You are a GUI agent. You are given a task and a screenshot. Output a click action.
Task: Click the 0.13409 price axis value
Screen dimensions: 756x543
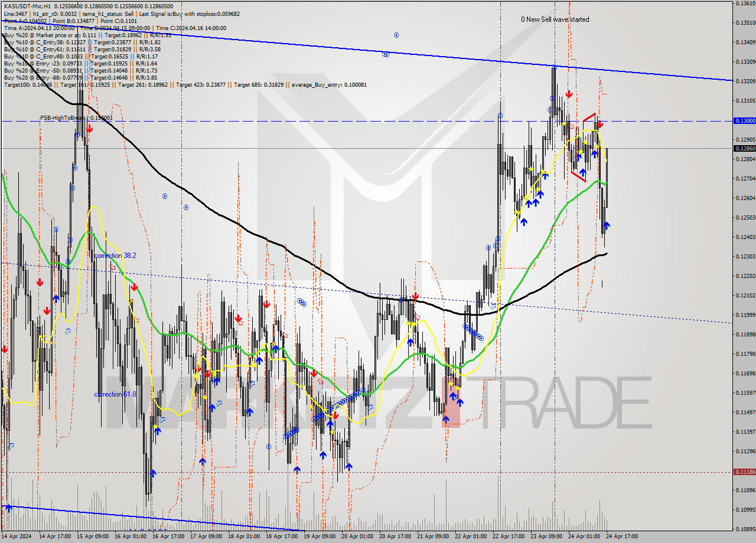[746, 42]
